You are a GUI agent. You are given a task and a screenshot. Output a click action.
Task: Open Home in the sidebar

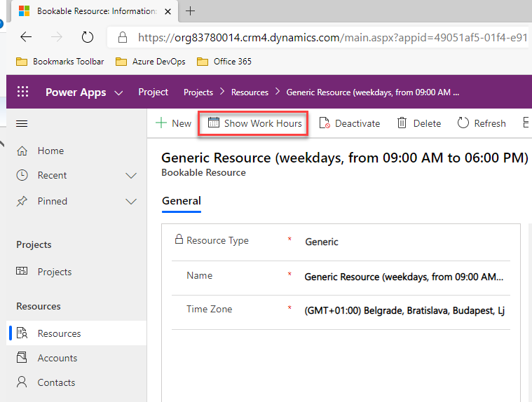[x=50, y=151]
